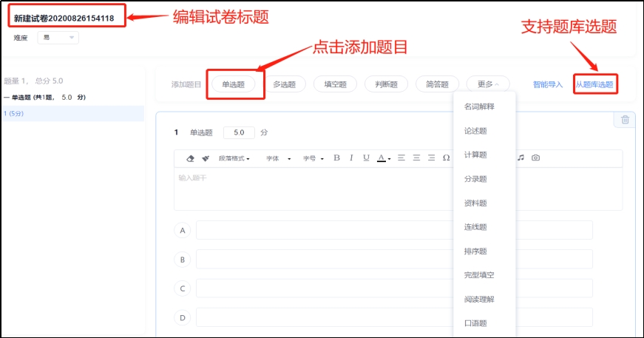The image size is (644, 338).
Task: Click the font color A icon
Action: tap(381, 158)
